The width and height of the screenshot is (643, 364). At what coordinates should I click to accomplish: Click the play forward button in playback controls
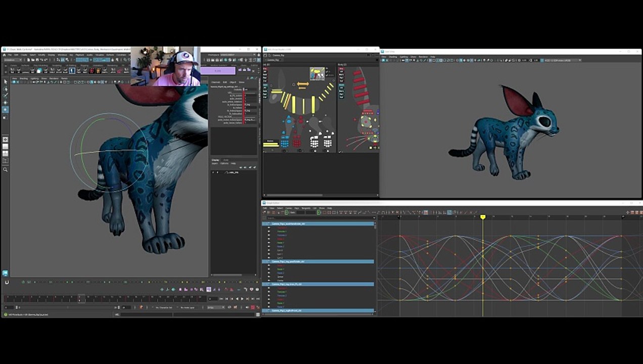coord(242,299)
